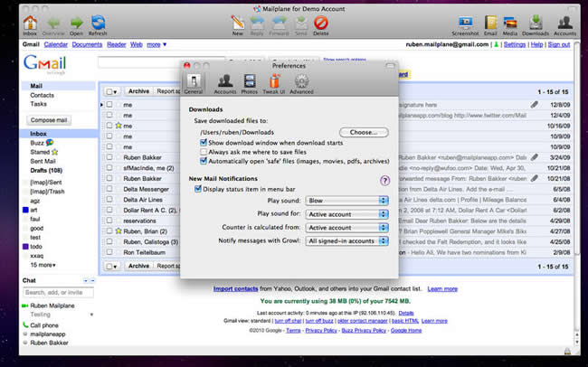Open the top select-all checkbox dropdown
The image size is (588, 367).
[112, 91]
